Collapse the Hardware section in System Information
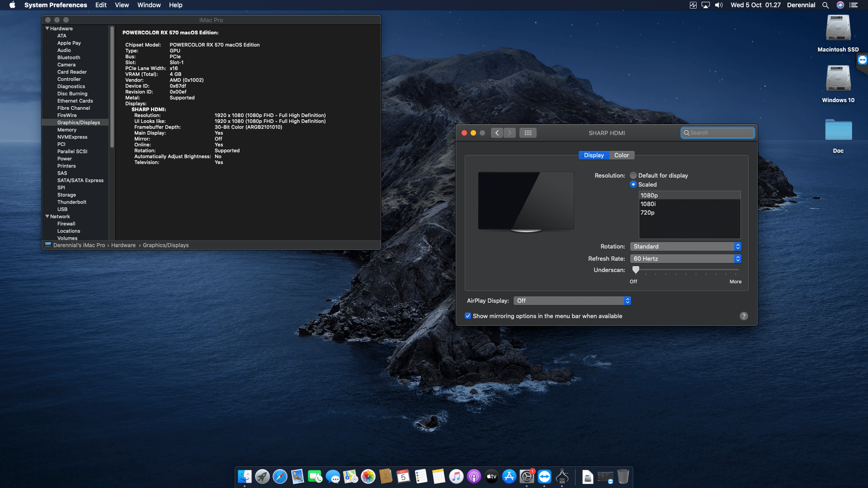 click(x=47, y=28)
